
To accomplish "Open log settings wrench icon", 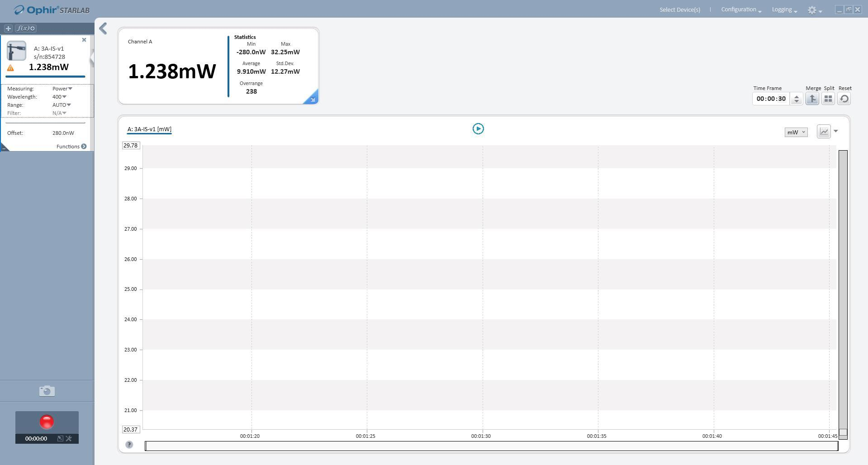I will pos(69,438).
